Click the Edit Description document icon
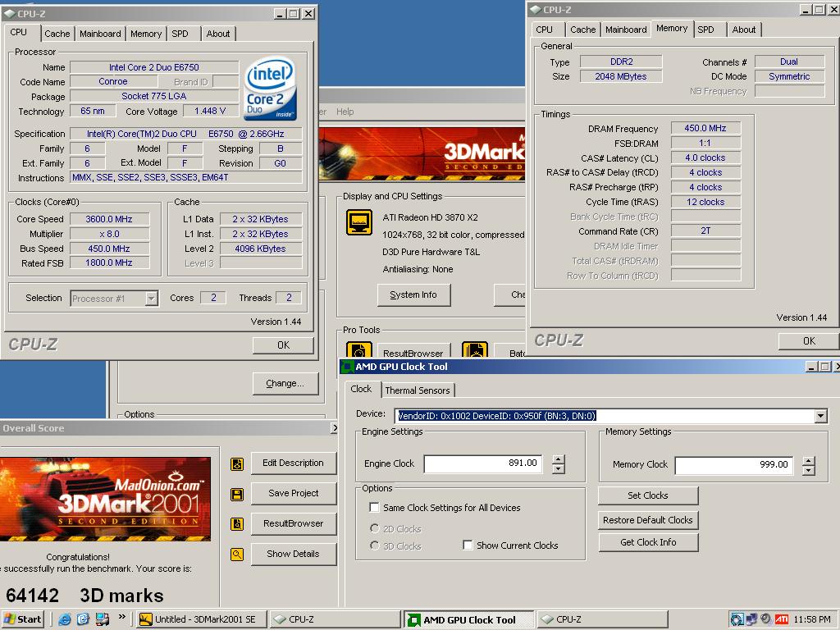Image resolution: width=840 pixels, height=630 pixels. pos(237,464)
